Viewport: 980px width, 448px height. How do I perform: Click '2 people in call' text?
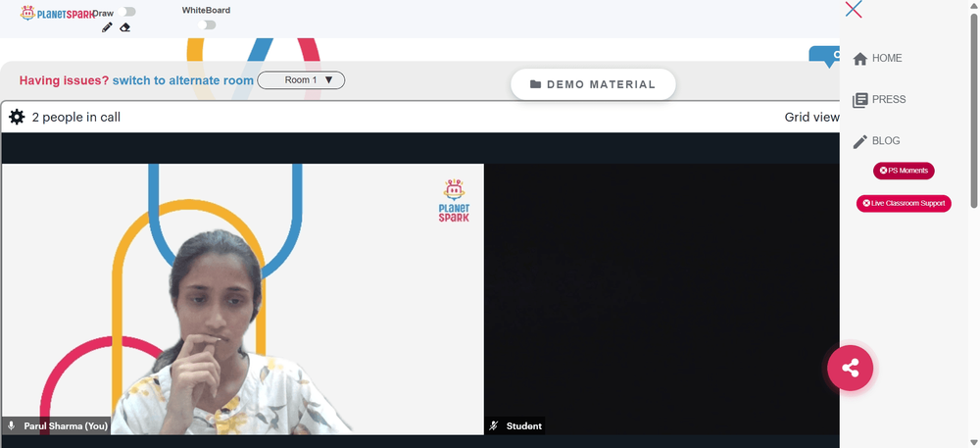(76, 117)
